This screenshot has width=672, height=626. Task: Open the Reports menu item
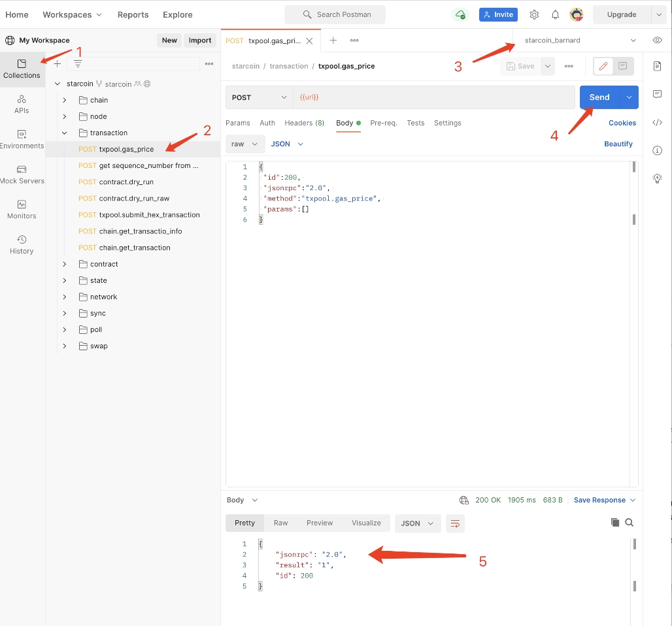pos(133,14)
